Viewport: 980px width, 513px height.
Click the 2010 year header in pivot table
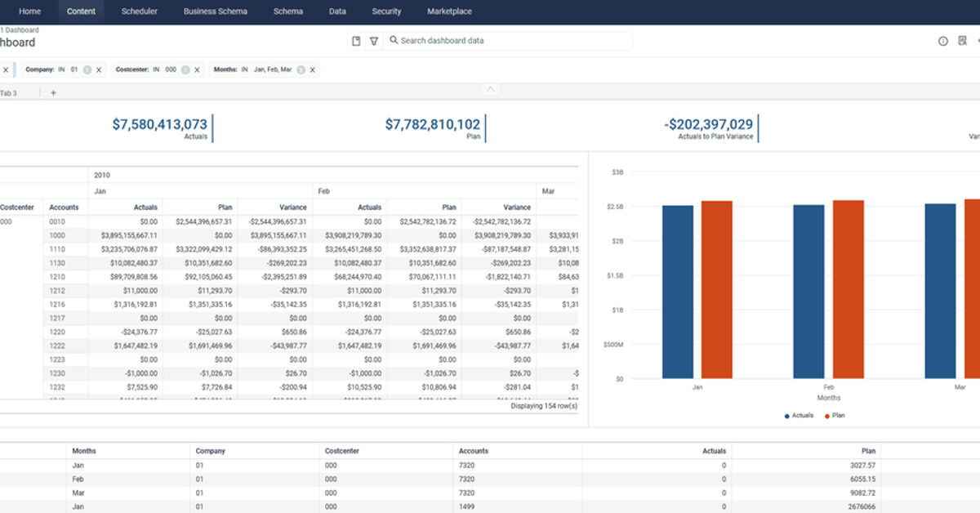(102, 175)
